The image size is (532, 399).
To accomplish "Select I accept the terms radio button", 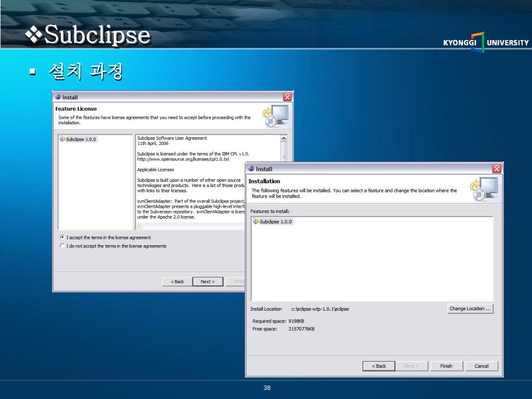I will pyautogui.click(x=62, y=237).
